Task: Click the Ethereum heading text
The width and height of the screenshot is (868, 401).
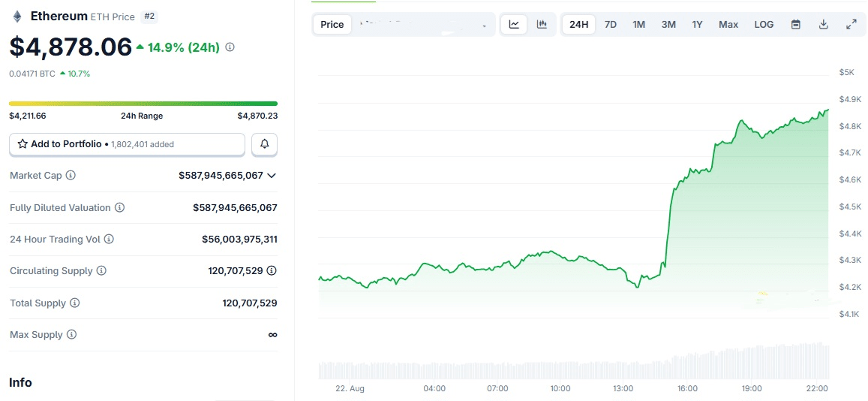Action: coord(59,16)
